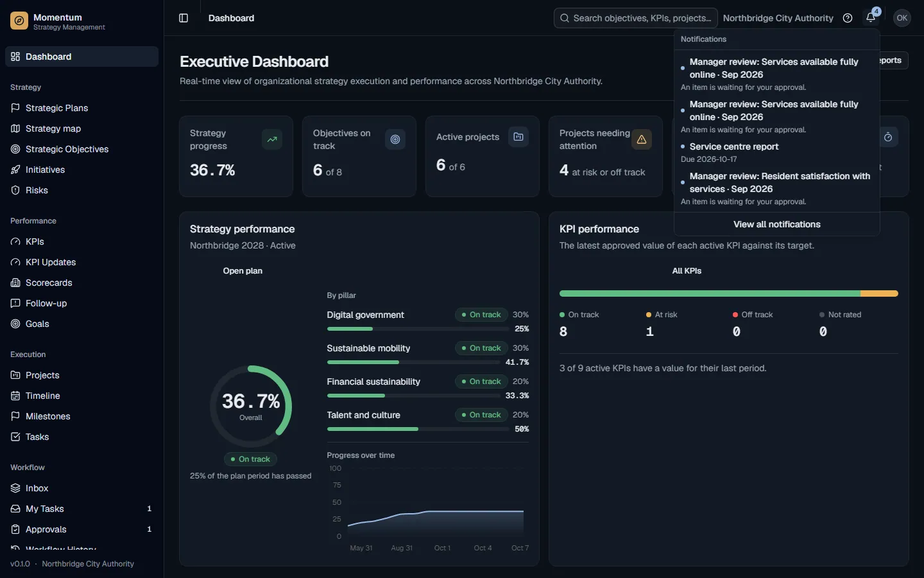Click the Active projects folder icon

518,137
